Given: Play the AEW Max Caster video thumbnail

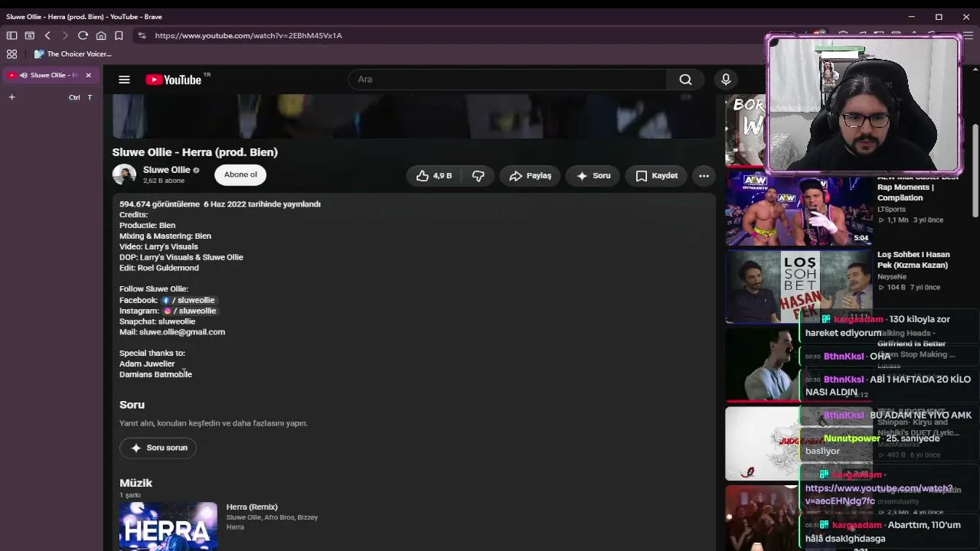Looking at the screenshot, I should (x=799, y=210).
